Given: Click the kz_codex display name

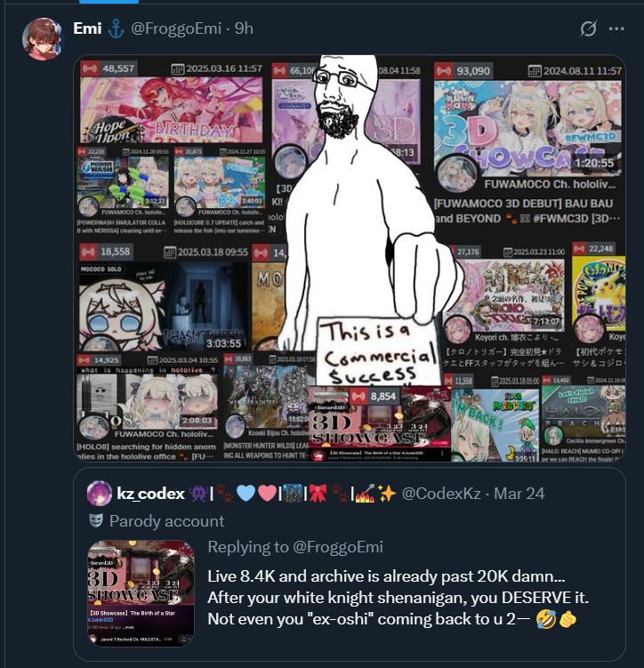Looking at the screenshot, I should coord(150,494).
